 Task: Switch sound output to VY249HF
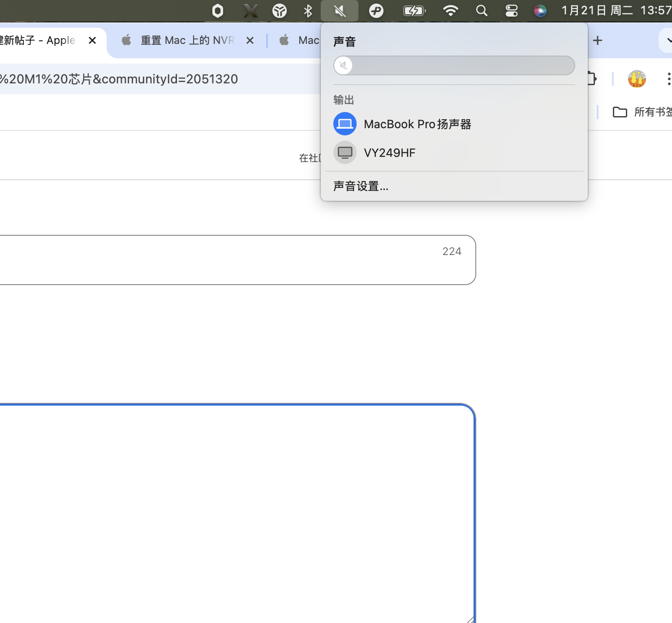click(389, 153)
